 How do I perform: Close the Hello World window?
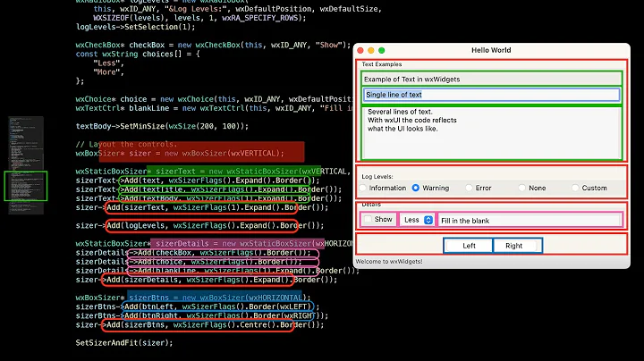click(360, 50)
